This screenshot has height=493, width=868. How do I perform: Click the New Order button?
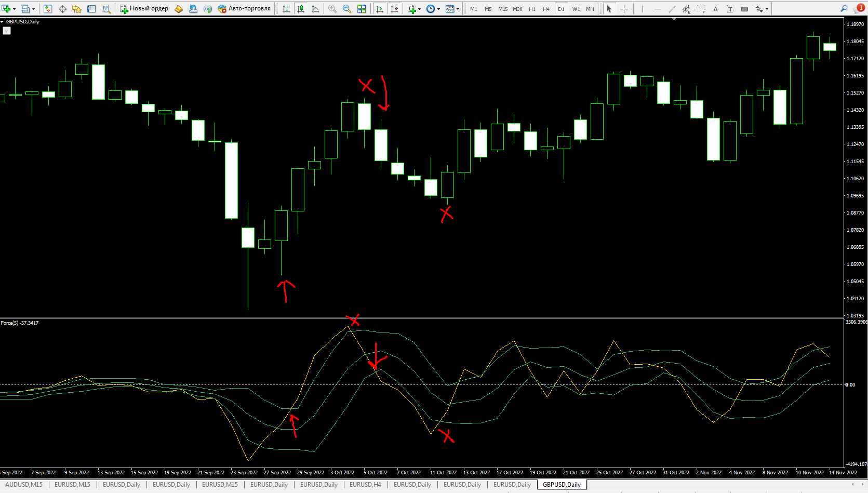click(x=144, y=9)
